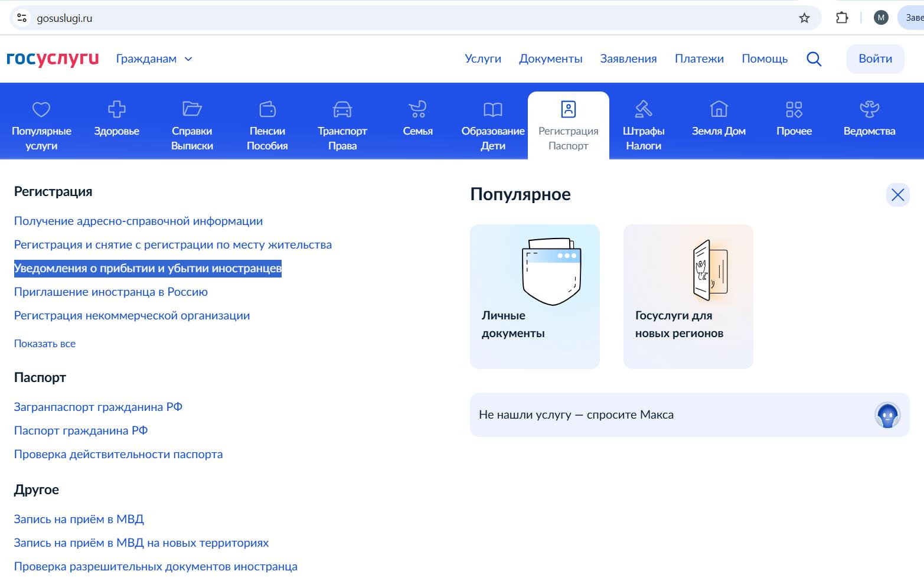
Task: Open the Личные документы card
Action: [534, 296]
